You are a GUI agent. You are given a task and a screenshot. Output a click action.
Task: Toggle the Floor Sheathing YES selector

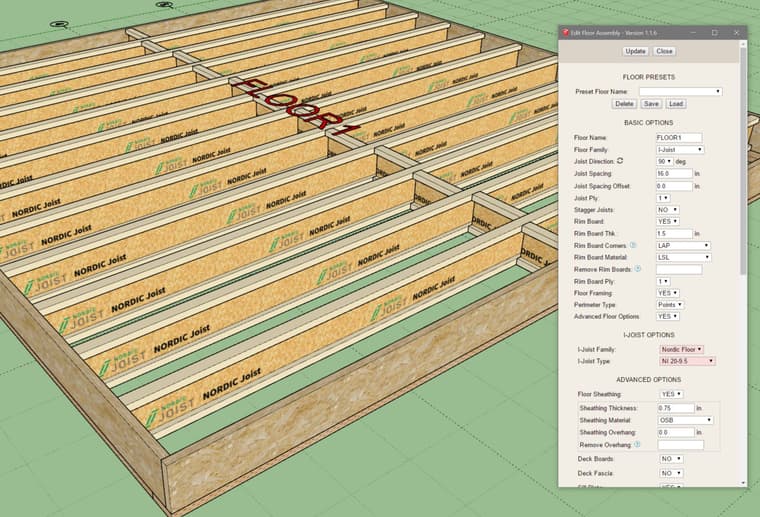[671, 394]
